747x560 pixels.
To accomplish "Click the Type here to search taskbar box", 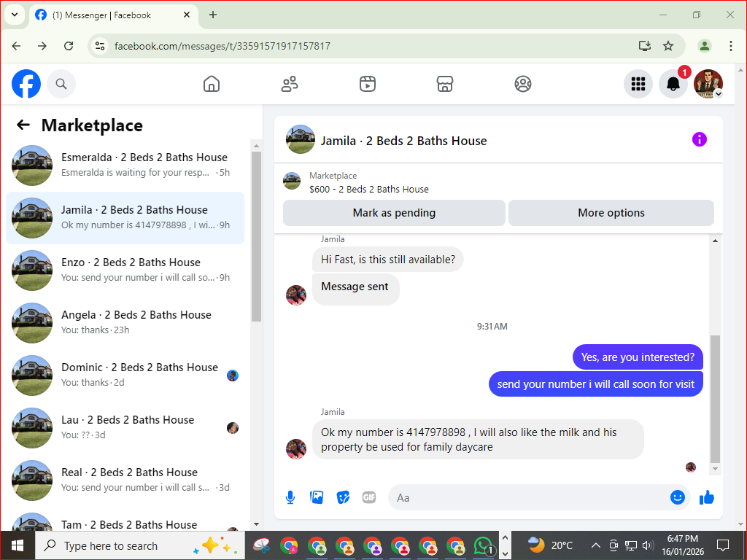I will (140, 545).
